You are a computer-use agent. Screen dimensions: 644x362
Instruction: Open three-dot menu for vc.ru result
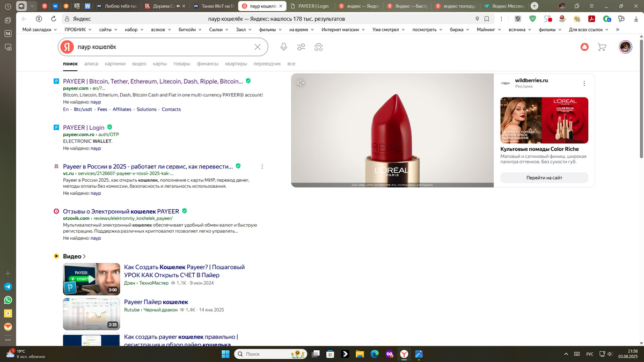[262, 167]
